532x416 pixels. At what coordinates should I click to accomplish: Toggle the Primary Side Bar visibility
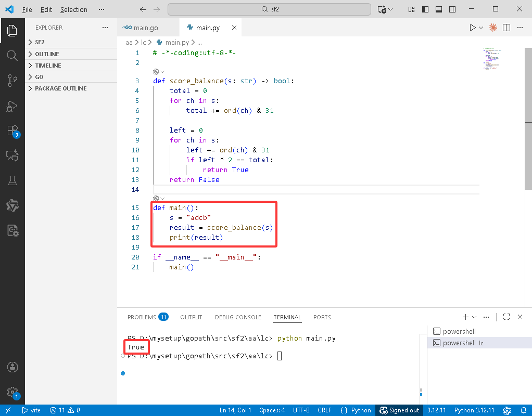point(425,9)
